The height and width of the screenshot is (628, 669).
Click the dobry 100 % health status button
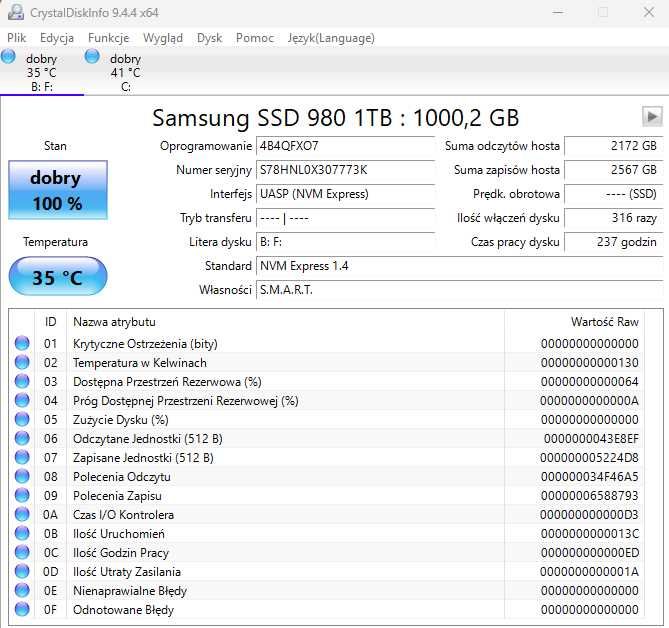[x=58, y=190]
